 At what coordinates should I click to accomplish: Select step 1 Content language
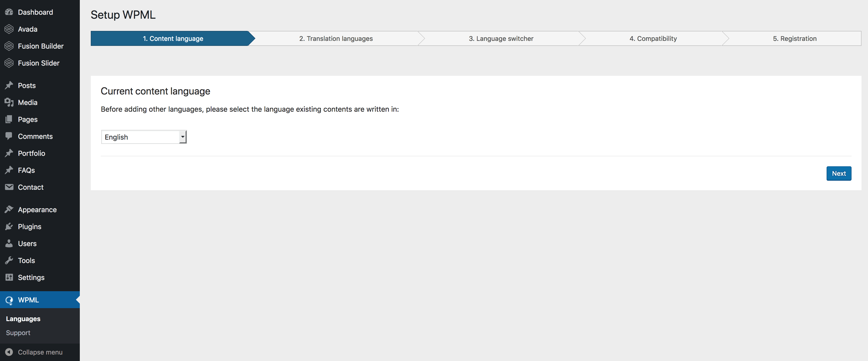[173, 38]
